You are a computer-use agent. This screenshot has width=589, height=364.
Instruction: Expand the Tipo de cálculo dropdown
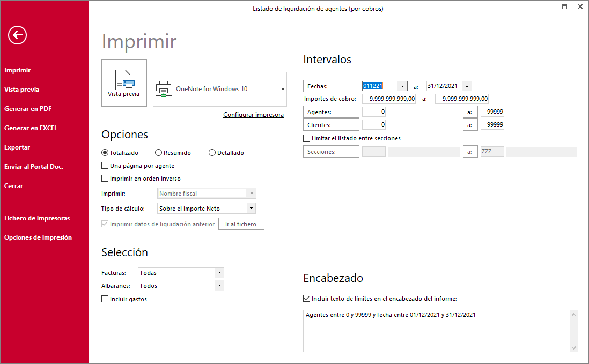pyautogui.click(x=251, y=208)
